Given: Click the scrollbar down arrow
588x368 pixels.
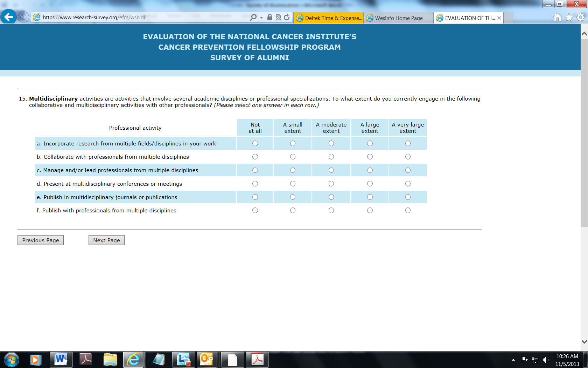Looking at the screenshot, I should click(584, 341).
